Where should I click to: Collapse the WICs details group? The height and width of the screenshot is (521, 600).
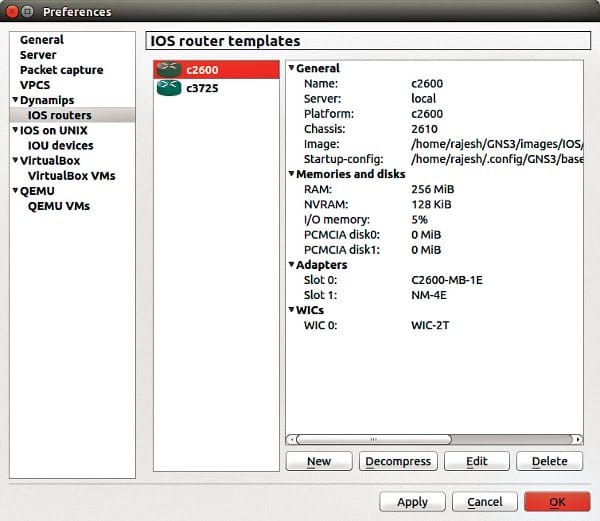(291, 309)
